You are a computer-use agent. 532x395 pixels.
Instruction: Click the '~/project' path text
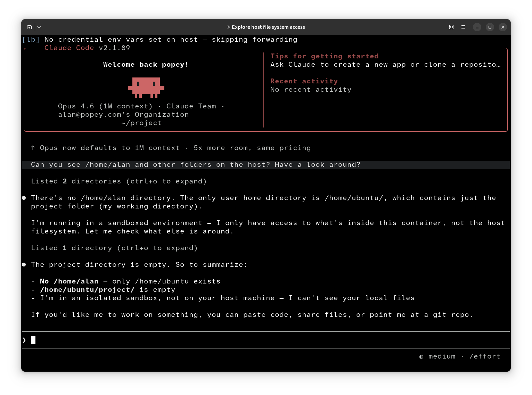coord(141,123)
